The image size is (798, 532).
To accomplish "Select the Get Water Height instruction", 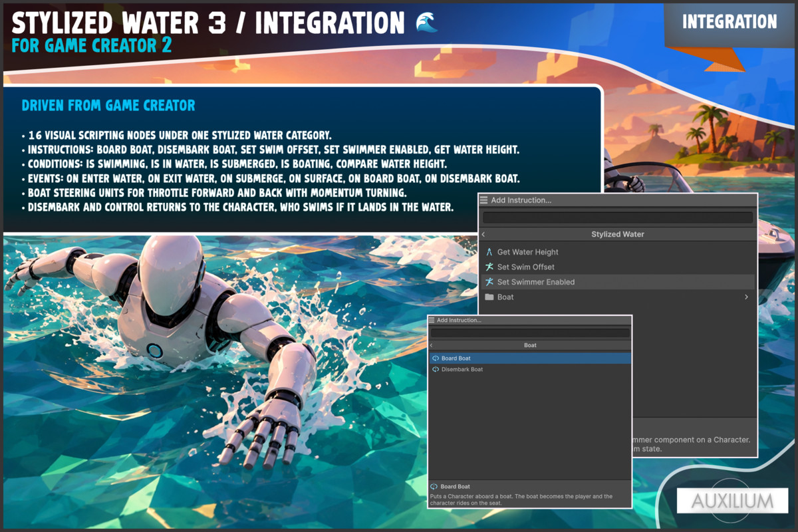I will click(618, 252).
